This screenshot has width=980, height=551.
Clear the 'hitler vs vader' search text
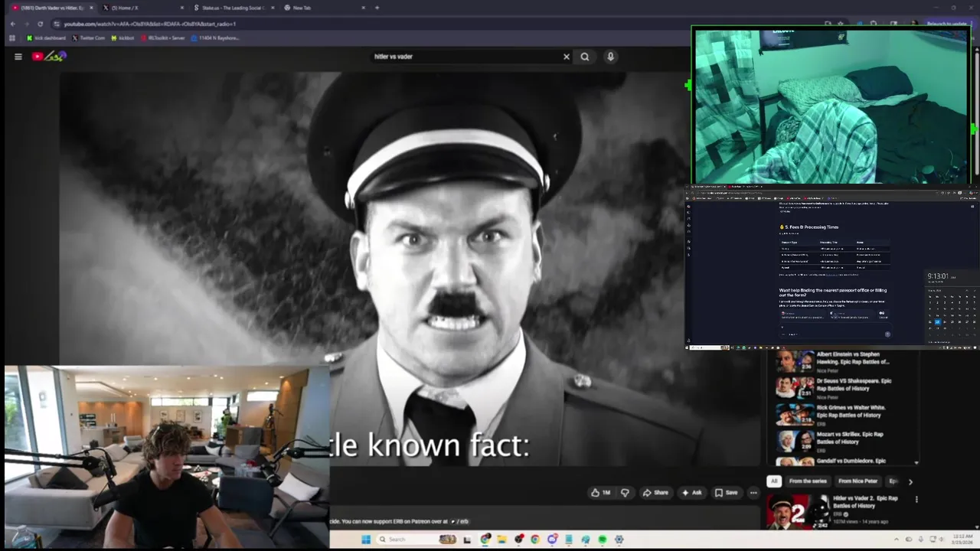point(567,57)
